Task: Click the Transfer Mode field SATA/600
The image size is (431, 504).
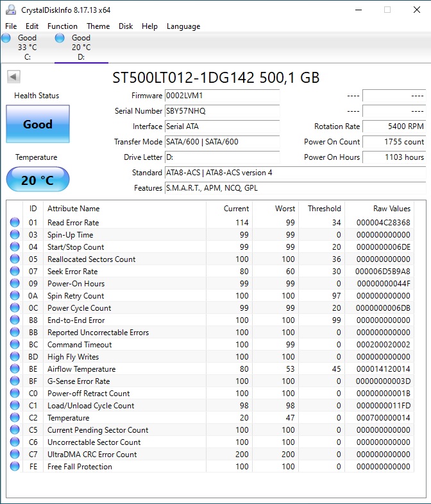Action: coord(222,142)
